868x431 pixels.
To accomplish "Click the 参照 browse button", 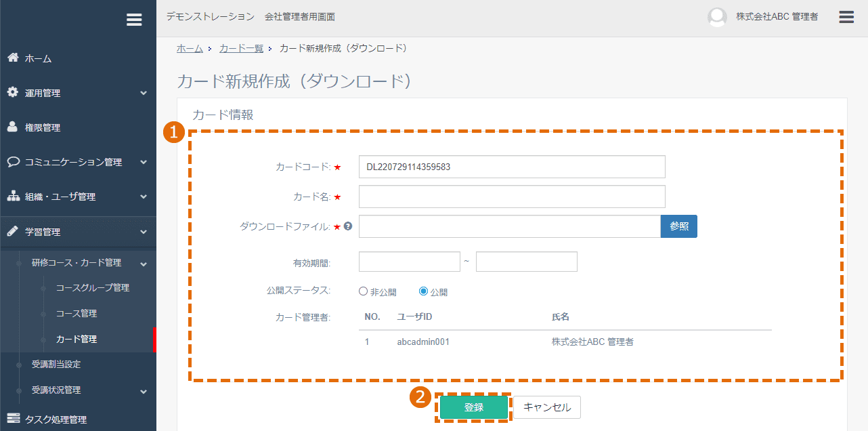I will pyautogui.click(x=679, y=226).
